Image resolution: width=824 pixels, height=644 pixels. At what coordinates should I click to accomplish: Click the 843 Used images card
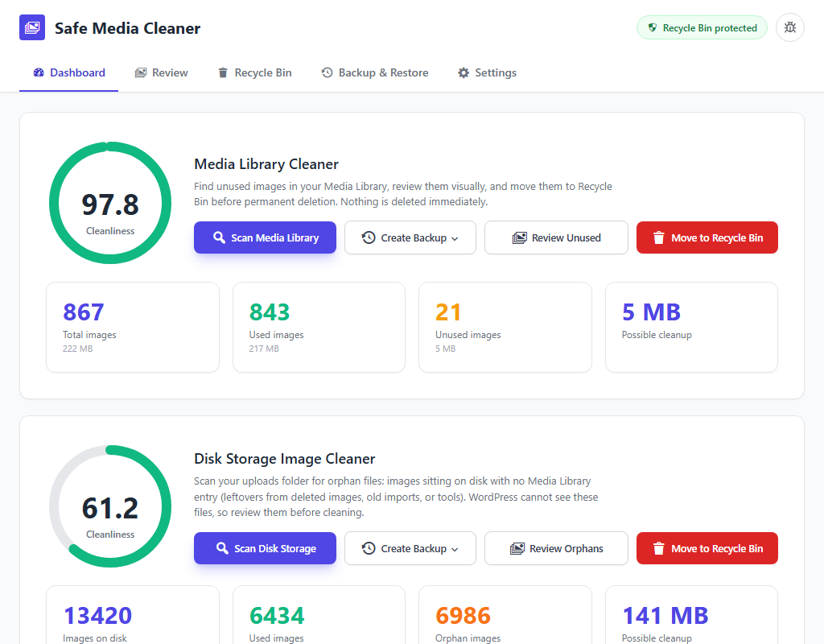[x=319, y=327]
